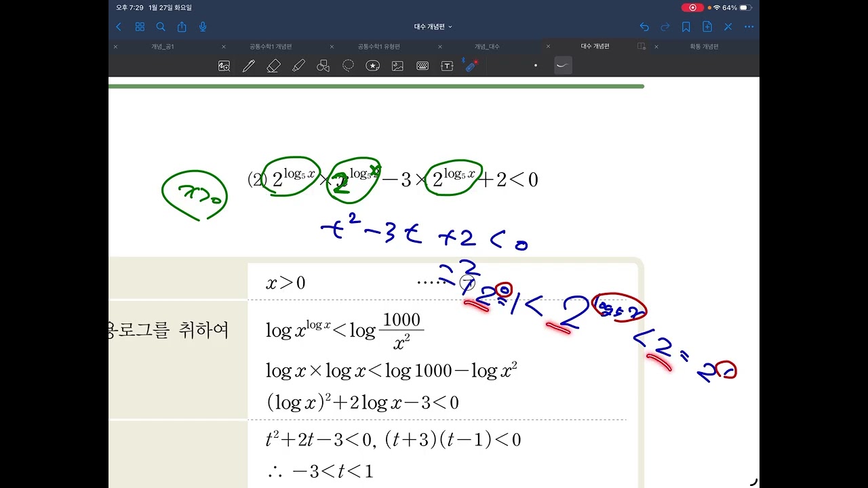Image resolution: width=868 pixels, height=488 pixels.
Task: Tap the result ∴ −3<t<1
Action: (x=320, y=471)
